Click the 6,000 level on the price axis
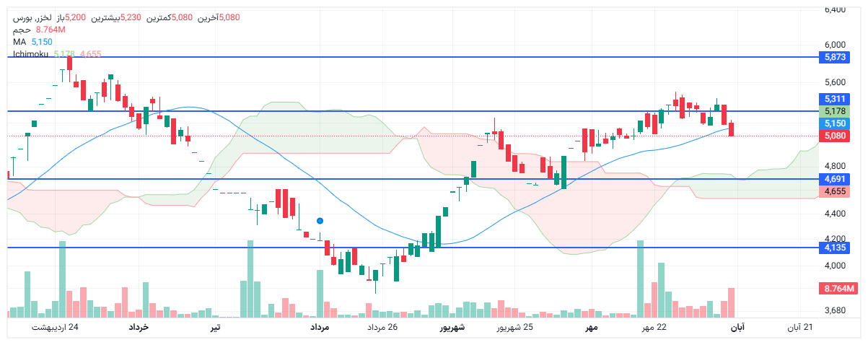 [835, 44]
